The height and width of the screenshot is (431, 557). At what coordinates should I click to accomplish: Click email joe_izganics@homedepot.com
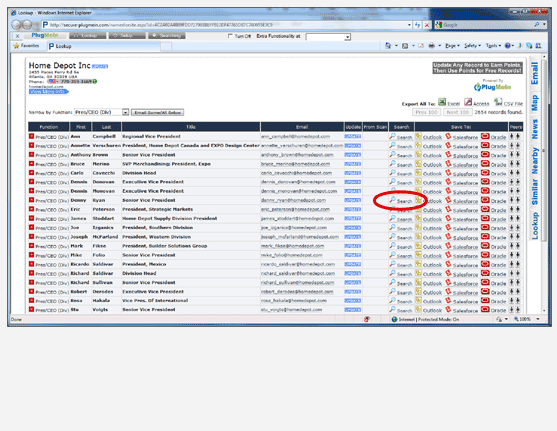click(294, 228)
